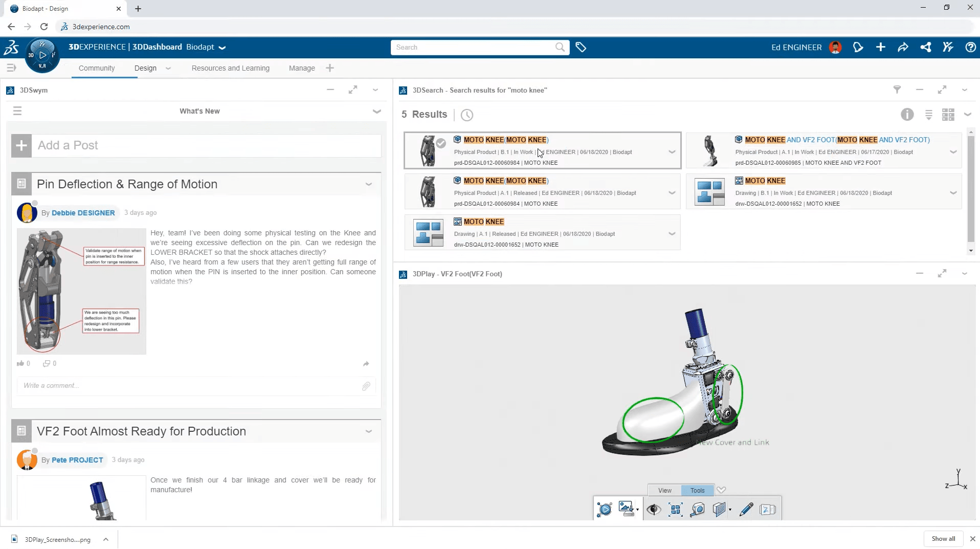Open the 3DEXPERIENCE compass
980x549 pixels.
pos(42,55)
